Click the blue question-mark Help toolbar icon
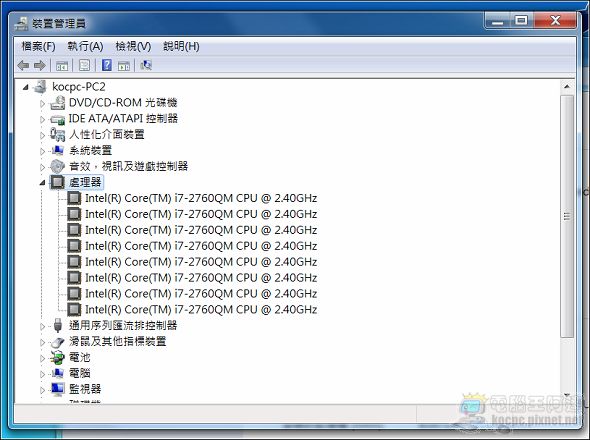This screenshot has width=590, height=440. point(107,65)
